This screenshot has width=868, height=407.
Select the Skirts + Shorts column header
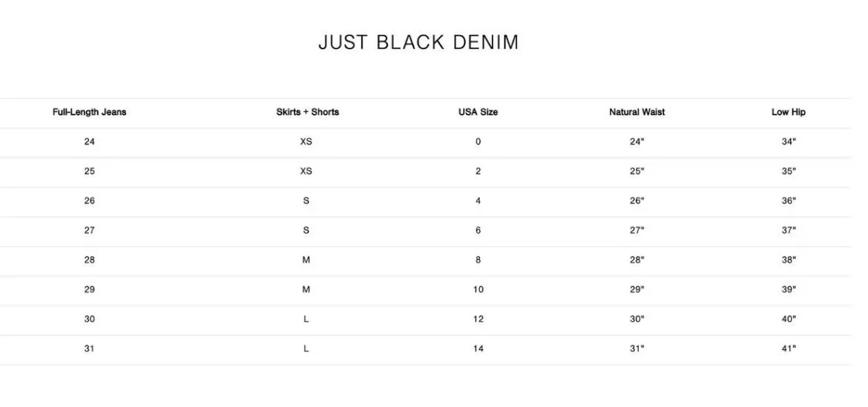click(x=307, y=112)
